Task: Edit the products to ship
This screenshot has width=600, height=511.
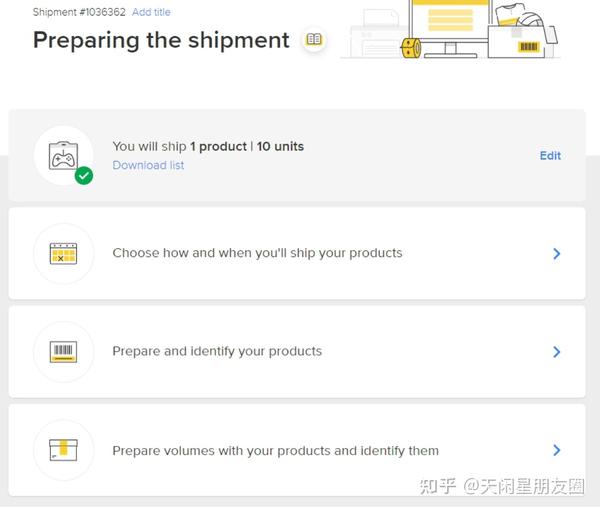Action: 550,156
